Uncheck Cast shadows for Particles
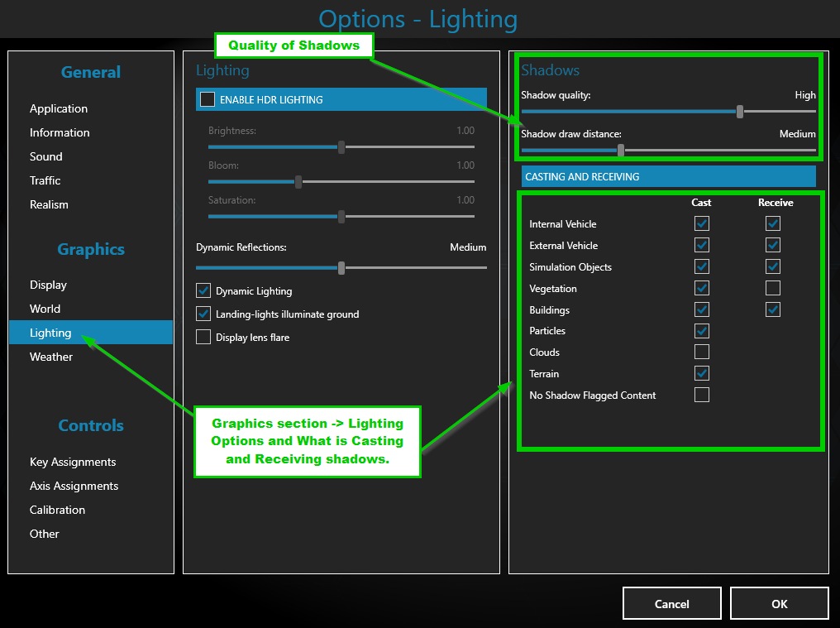Viewport: 840px width, 628px height. coord(702,331)
